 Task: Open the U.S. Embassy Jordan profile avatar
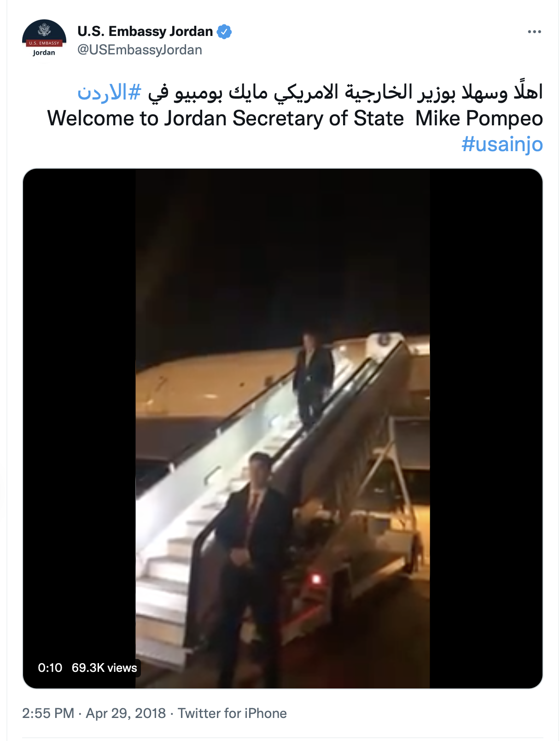click(44, 41)
